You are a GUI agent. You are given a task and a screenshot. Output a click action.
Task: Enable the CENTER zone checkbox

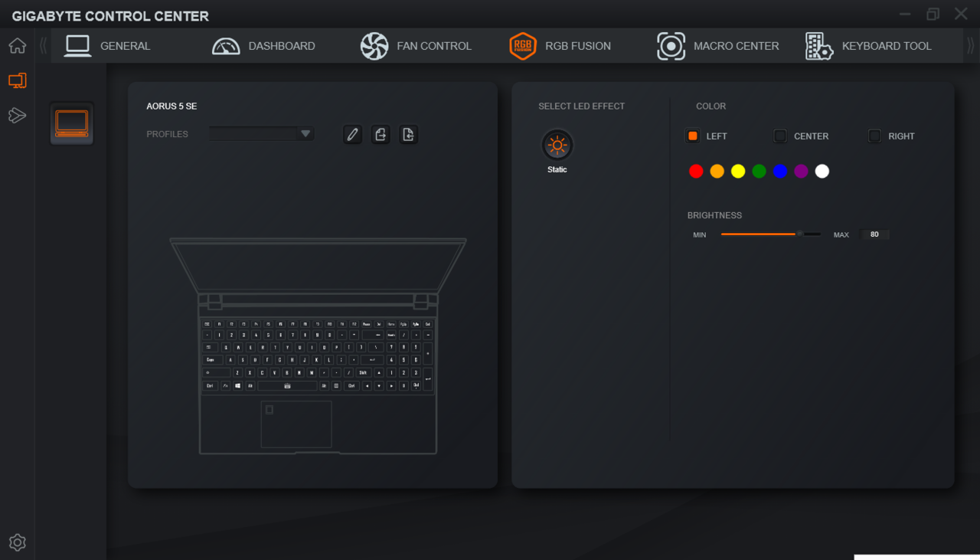point(780,136)
